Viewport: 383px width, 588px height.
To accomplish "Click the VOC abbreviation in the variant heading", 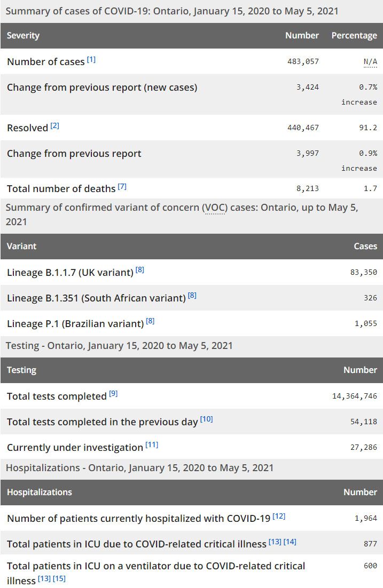I will click(214, 208).
